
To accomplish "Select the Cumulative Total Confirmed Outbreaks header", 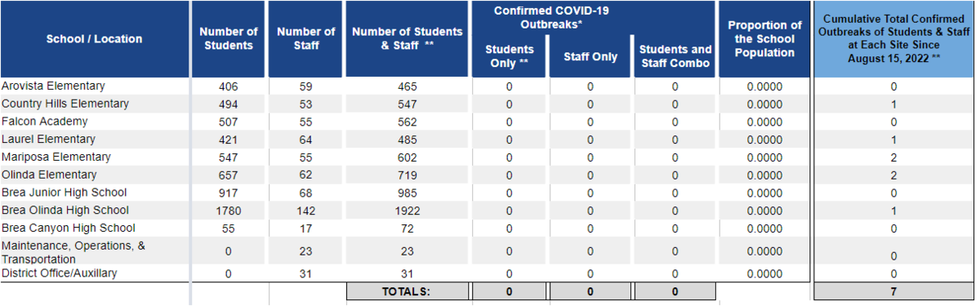I will point(894,39).
